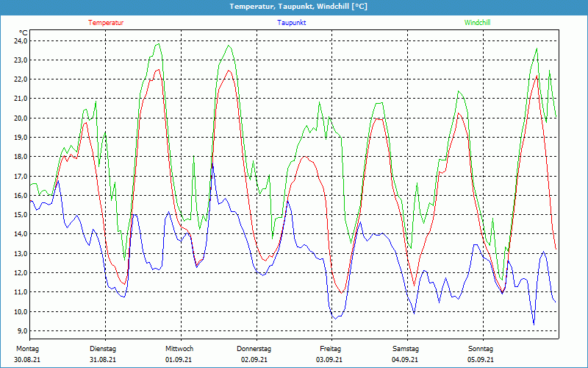Click the date 30.08.21
Viewport: 588px width, 368px height.
pos(27,360)
